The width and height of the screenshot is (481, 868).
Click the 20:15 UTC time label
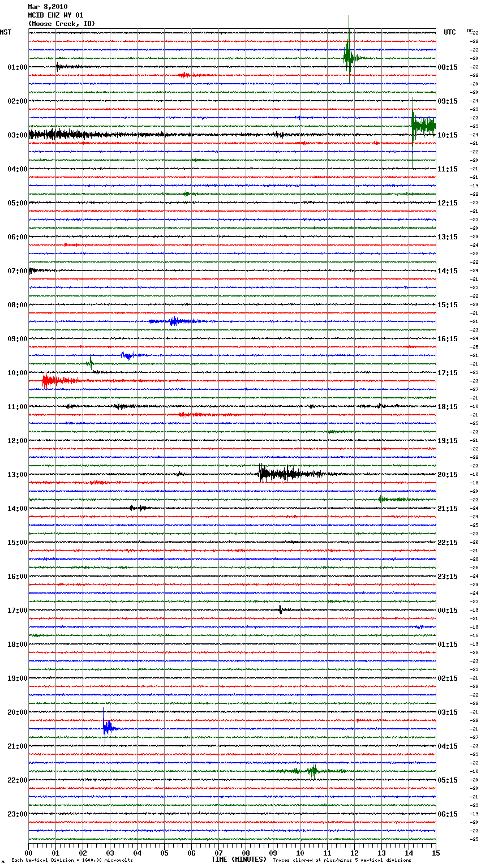[448, 475]
